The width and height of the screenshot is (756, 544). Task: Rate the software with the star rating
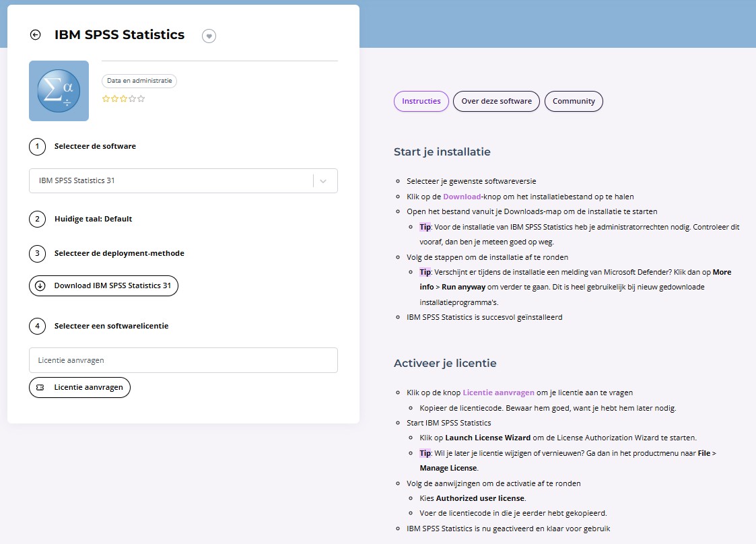123,99
